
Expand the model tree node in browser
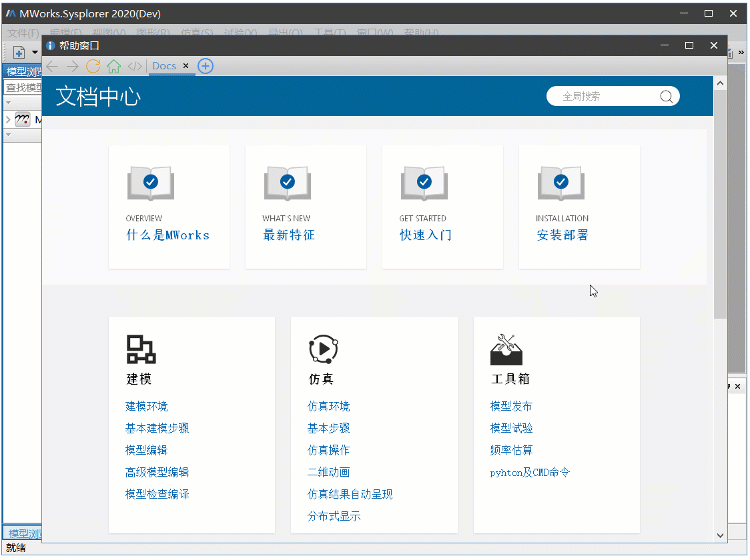coord(8,119)
